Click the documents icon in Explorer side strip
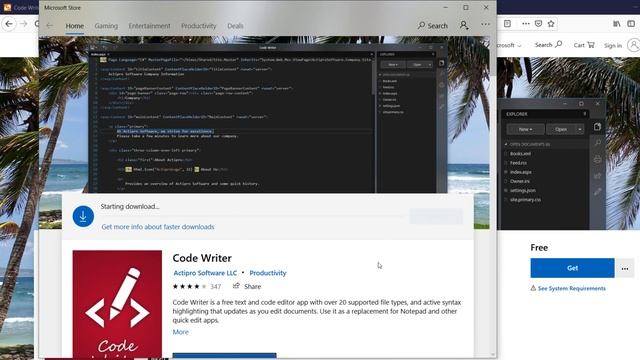640x360 pixels. point(598,127)
